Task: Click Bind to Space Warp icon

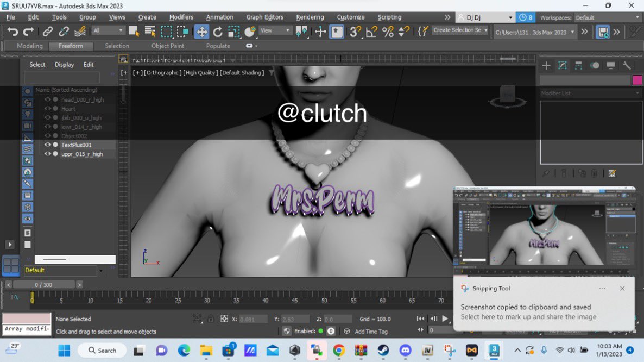Action: coord(80,32)
